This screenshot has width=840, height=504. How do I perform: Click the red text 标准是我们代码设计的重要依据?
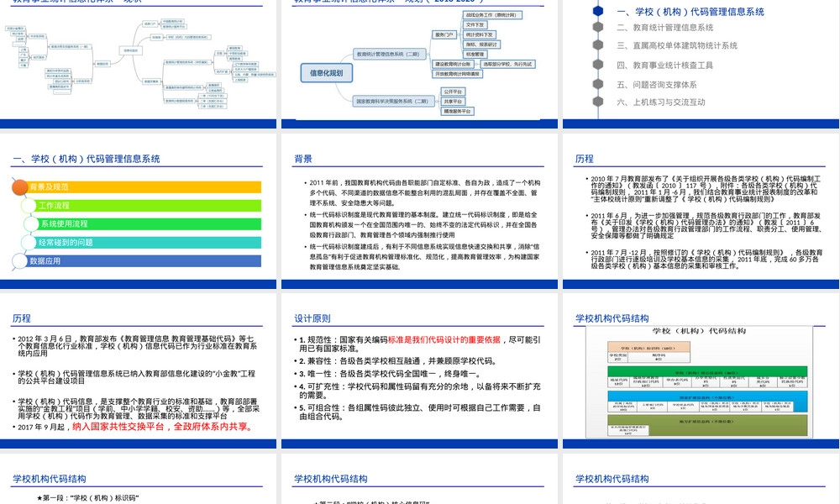[444, 339]
